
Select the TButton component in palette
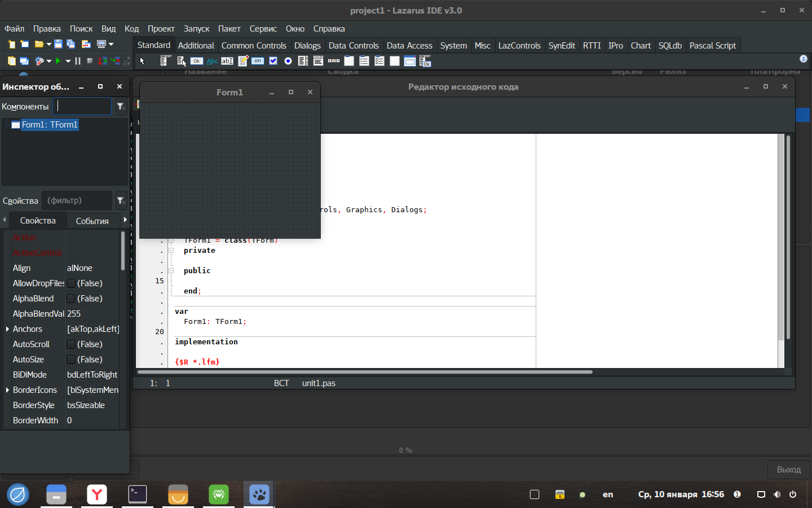tap(197, 61)
